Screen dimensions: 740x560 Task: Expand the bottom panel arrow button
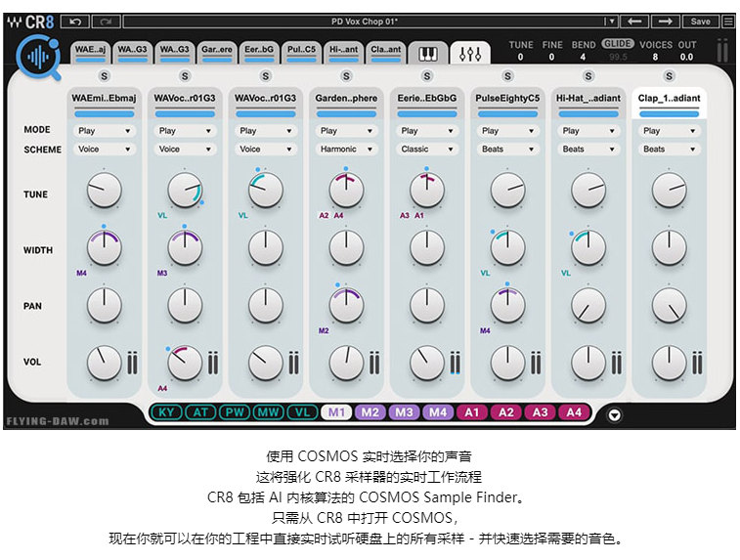[x=615, y=415]
